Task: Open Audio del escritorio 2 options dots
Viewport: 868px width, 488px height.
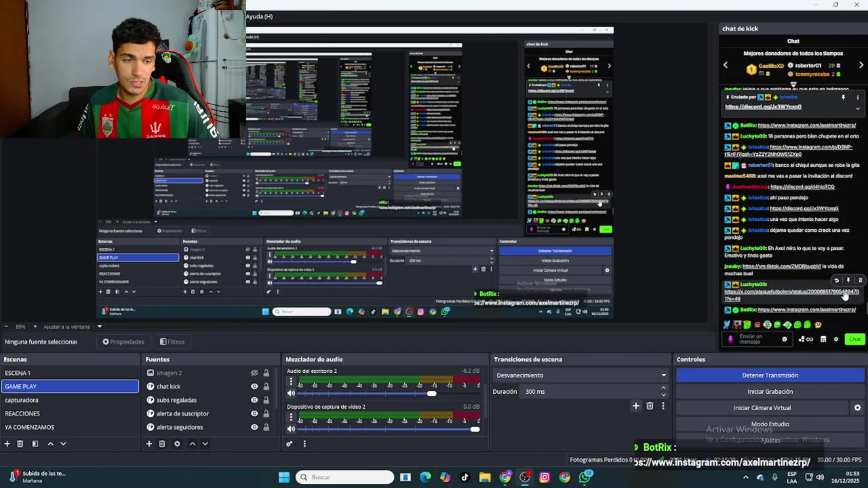Action: pos(291,382)
